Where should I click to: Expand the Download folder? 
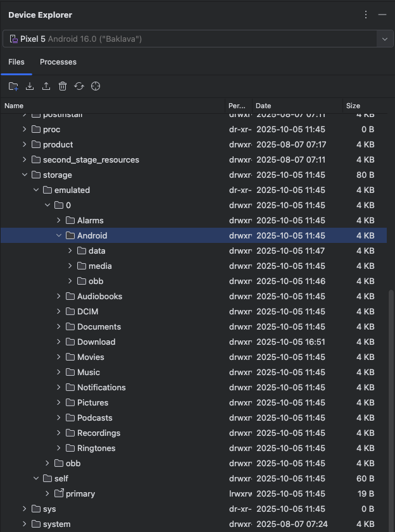[60, 342]
